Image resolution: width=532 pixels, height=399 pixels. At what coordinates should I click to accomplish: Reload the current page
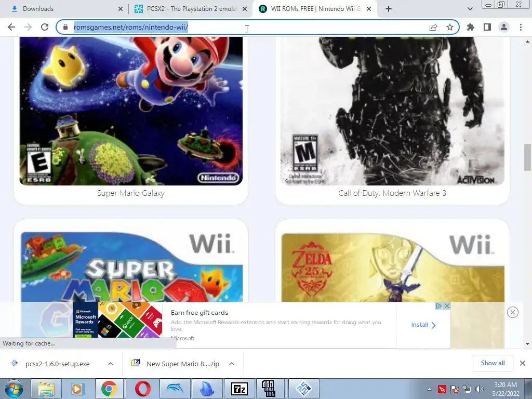click(x=45, y=27)
